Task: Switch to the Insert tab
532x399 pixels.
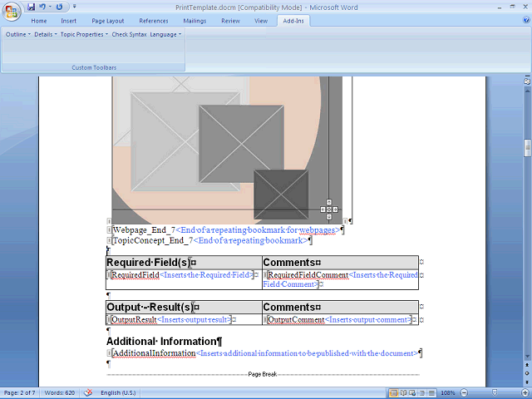Action: 68,21
